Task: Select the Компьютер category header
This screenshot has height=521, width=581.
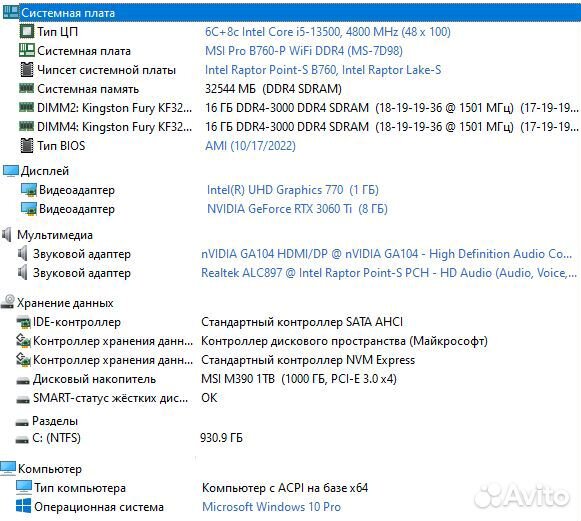Action: click(50, 469)
